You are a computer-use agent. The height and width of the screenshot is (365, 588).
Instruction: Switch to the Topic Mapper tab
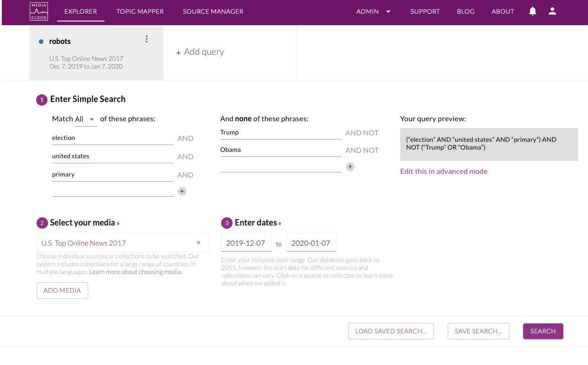(x=140, y=11)
